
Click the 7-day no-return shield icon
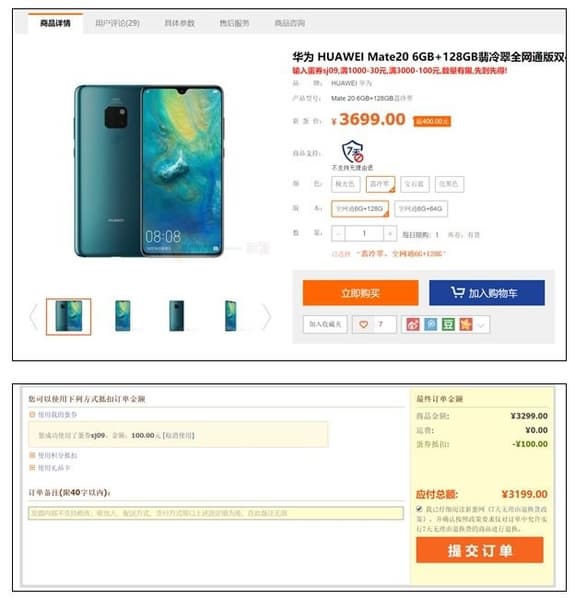click(352, 152)
